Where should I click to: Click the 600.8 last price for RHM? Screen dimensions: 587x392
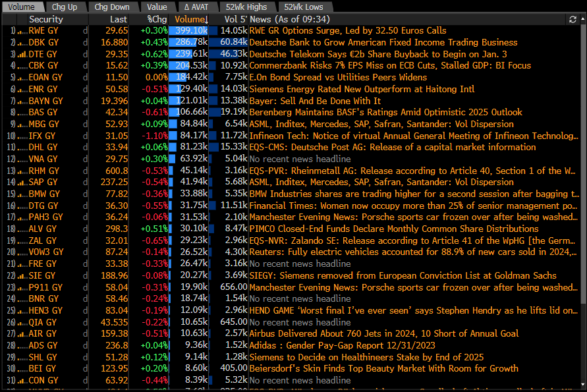[x=117, y=171]
